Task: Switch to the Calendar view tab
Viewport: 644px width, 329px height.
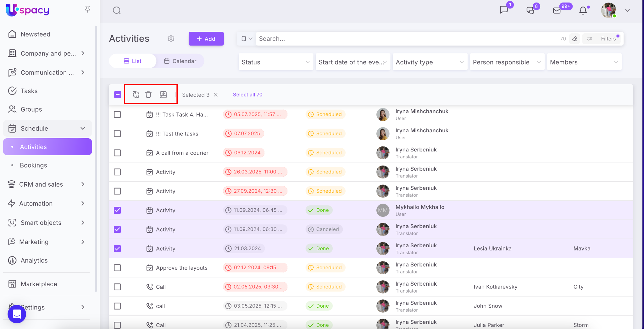Action: point(180,61)
